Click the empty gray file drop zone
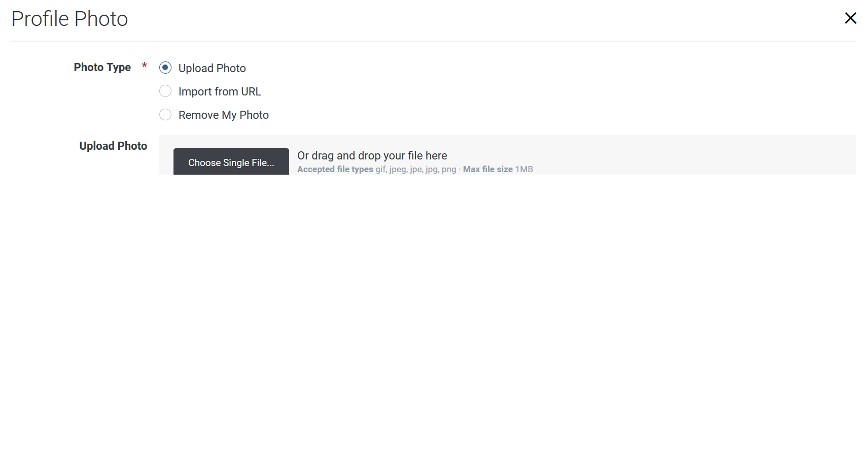The width and height of the screenshot is (868, 457). 685,155
